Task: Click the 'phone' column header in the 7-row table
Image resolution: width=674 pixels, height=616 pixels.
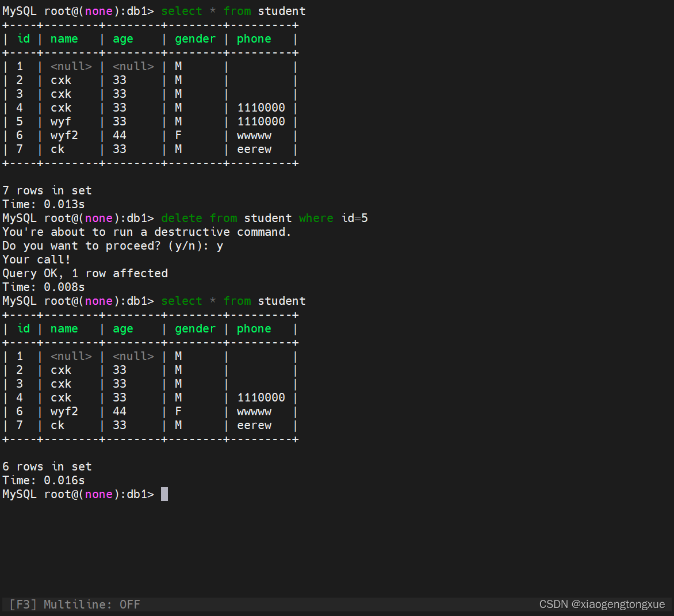Action: click(254, 39)
